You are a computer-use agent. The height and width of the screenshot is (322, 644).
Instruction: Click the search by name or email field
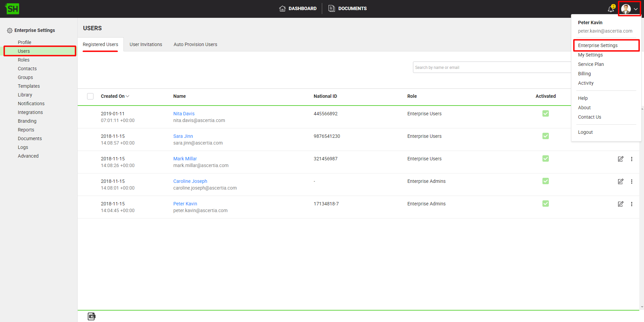coord(491,68)
